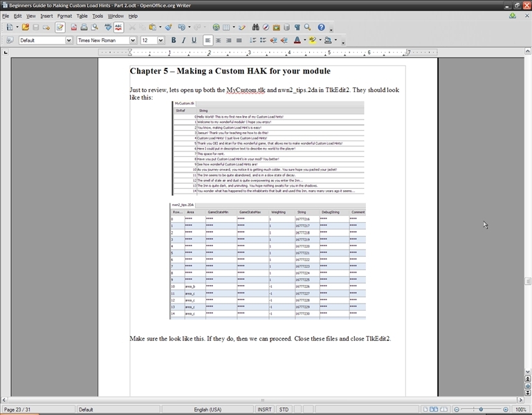Click the zoom slider handle in status bar
This screenshot has width=532, height=415.
[481, 409]
